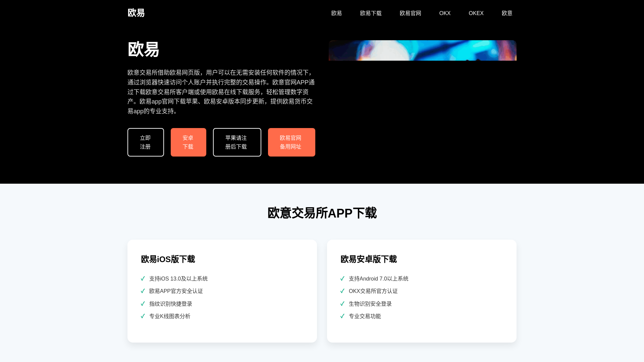Click the 欧意交易所APP下载 section heading
644x362 pixels.
click(x=322, y=213)
